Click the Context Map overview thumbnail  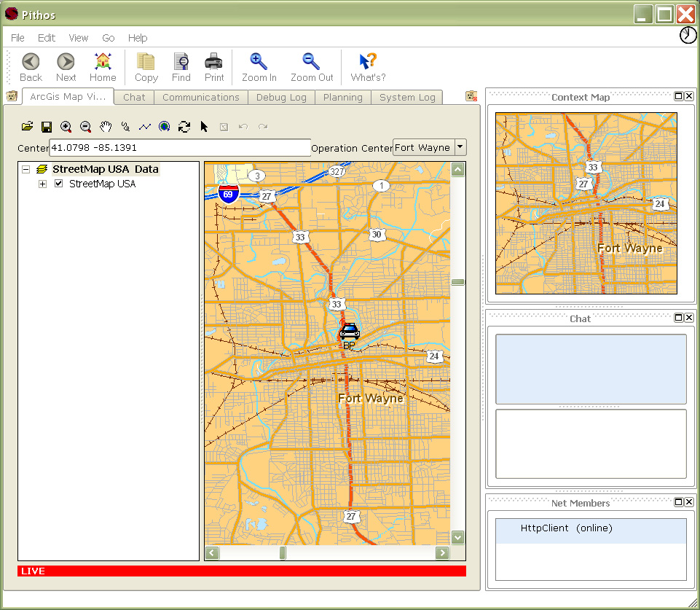point(586,203)
